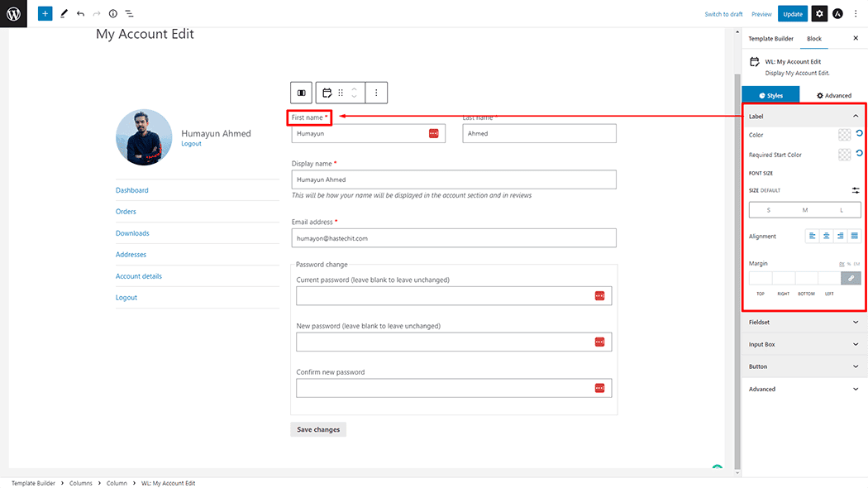
Task: Expand the Fieldset section
Action: [x=804, y=322]
